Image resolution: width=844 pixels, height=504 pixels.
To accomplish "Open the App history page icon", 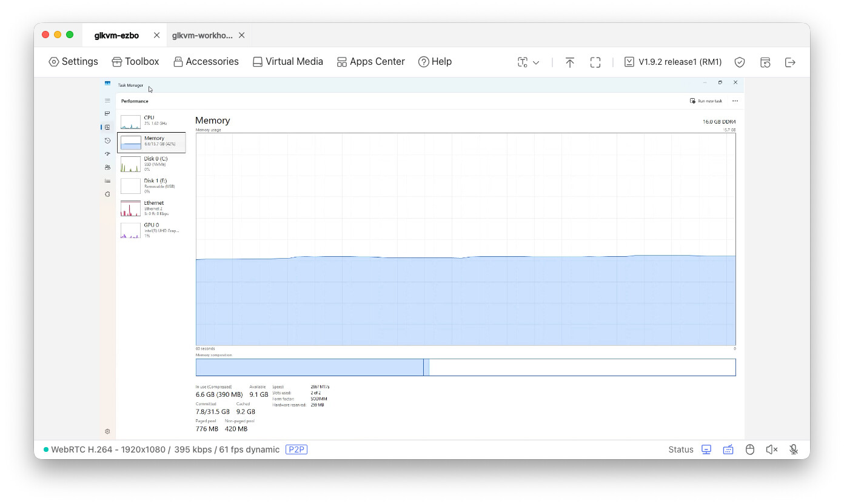I will (107, 141).
